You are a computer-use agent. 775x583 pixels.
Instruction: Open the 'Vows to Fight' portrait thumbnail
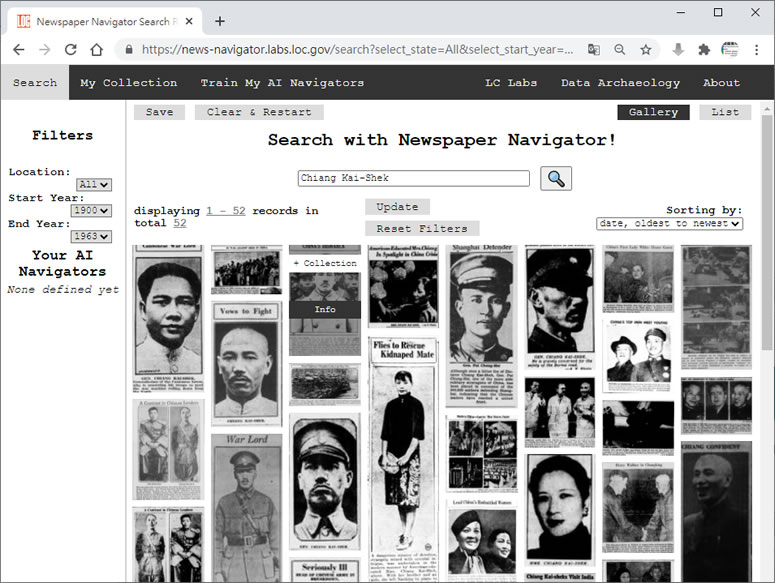tap(246, 364)
